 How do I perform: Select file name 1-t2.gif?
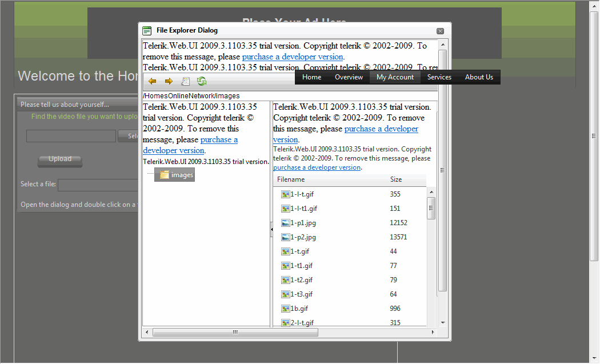coord(302,280)
